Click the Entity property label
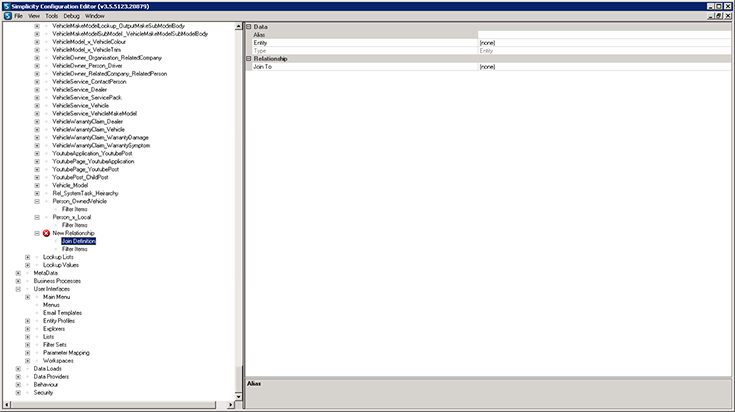Viewport: 735px width, 412px height. tap(260, 43)
